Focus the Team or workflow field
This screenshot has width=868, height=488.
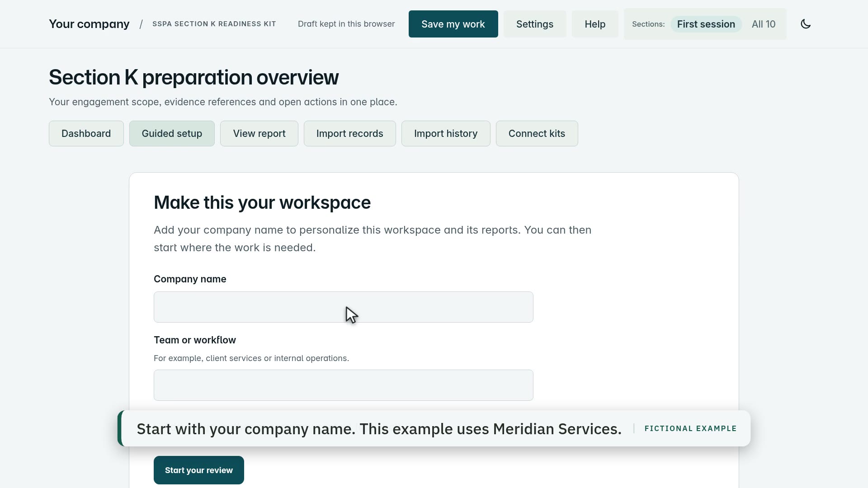(343, 385)
